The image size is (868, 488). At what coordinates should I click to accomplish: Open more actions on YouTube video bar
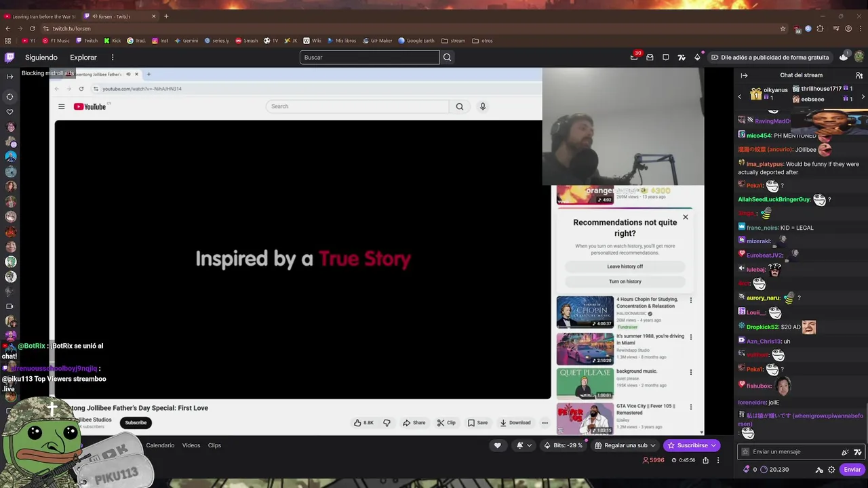545,422
